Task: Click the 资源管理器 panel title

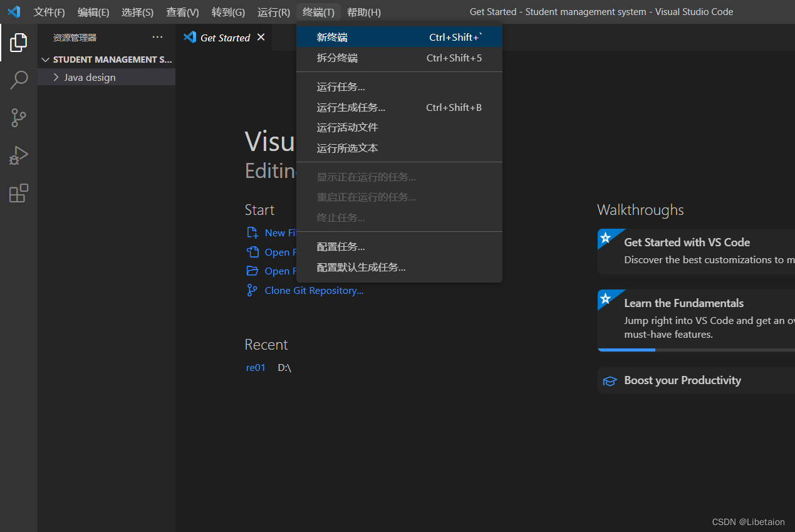Action: (75, 38)
